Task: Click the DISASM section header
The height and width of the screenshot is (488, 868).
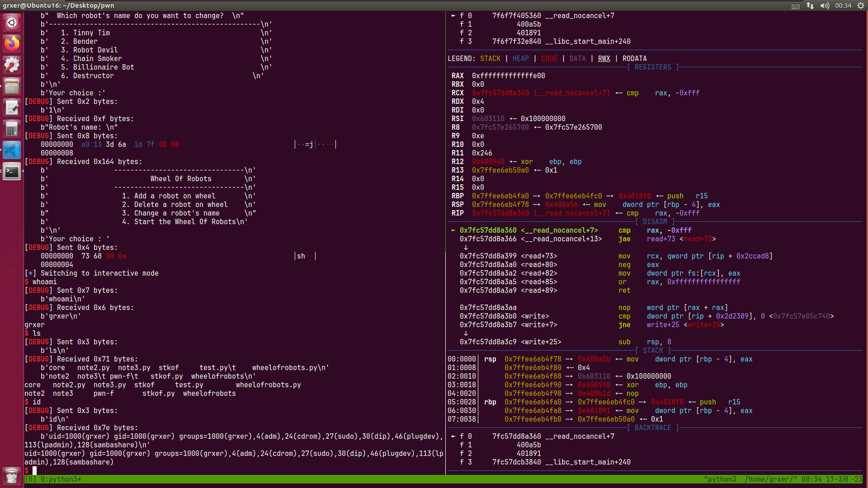Action: pos(655,221)
